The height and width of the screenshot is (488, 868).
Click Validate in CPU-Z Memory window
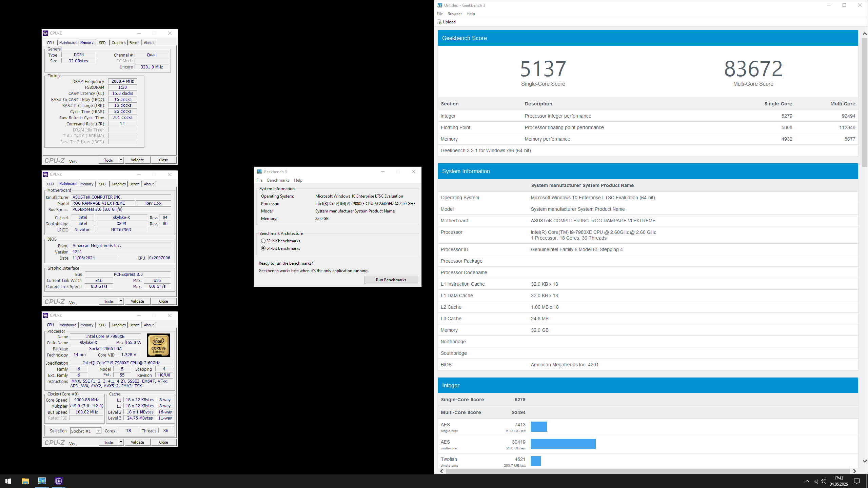click(x=137, y=160)
